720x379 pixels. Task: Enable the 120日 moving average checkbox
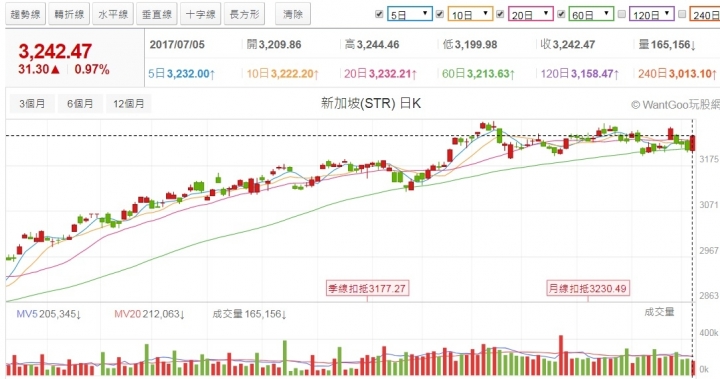tap(622, 14)
